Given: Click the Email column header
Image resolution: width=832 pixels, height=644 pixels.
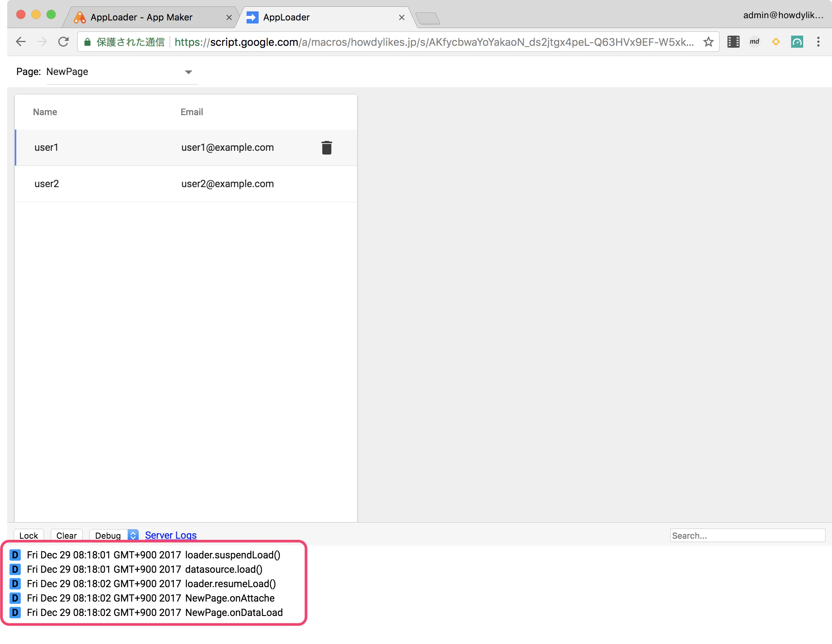Looking at the screenshot, I should point(192,112).
